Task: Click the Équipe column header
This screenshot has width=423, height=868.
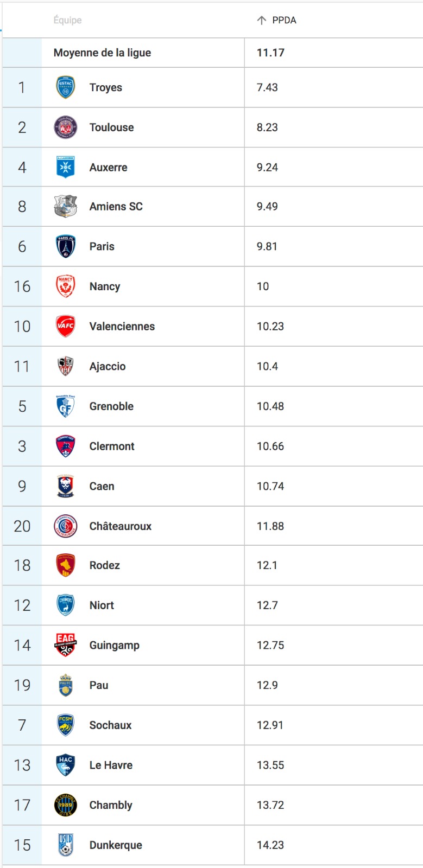Action: point(68,20)
